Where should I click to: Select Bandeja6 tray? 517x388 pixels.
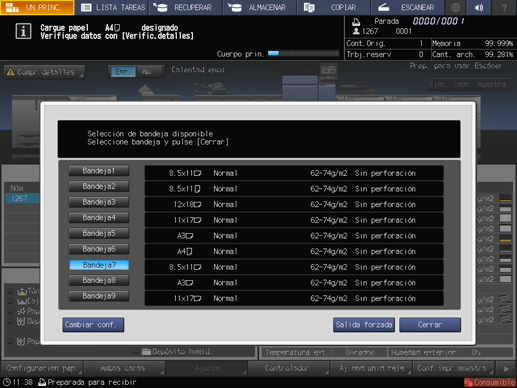(x=99, y=249)
